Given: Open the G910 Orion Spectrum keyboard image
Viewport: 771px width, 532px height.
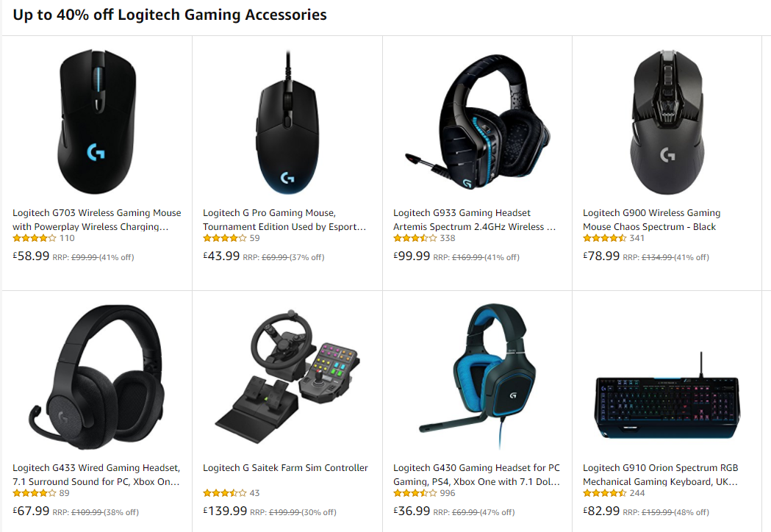Looking at the screenshot, I should coord(667,395).
